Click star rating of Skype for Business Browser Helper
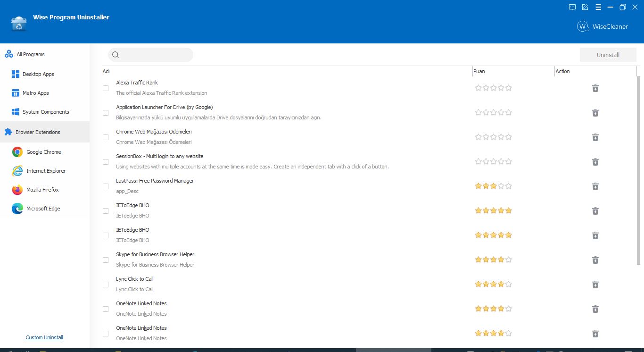The width and height of the screenshot is (644, 352). [x=494, y=260]
